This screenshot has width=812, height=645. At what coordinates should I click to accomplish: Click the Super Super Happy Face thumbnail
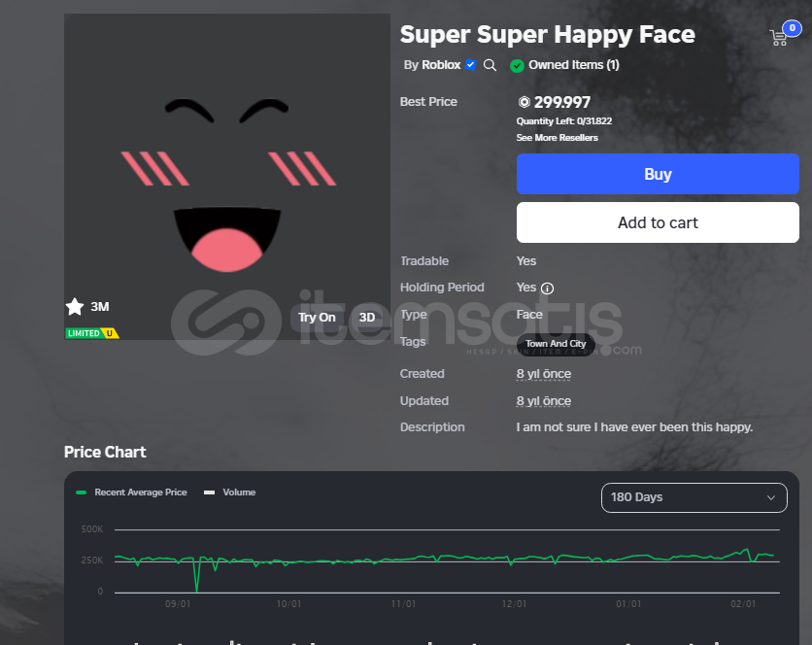tap(227, 177)
